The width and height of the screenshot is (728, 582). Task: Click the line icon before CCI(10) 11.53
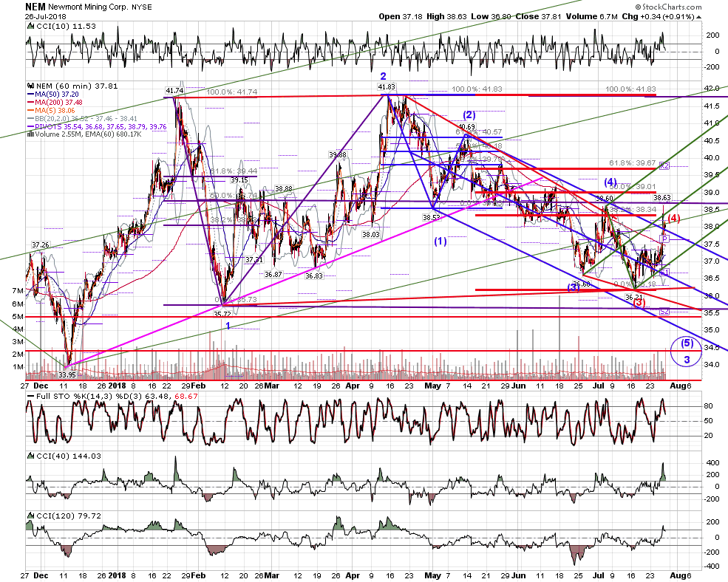(x=31, y=27)
